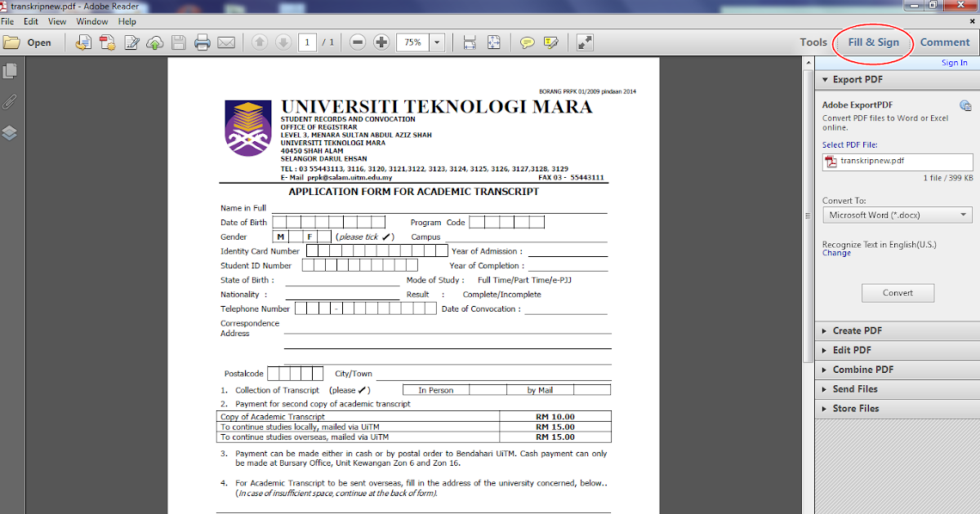Fit page to window width
Screen dimensions: 980x514
tap(470, 42)
